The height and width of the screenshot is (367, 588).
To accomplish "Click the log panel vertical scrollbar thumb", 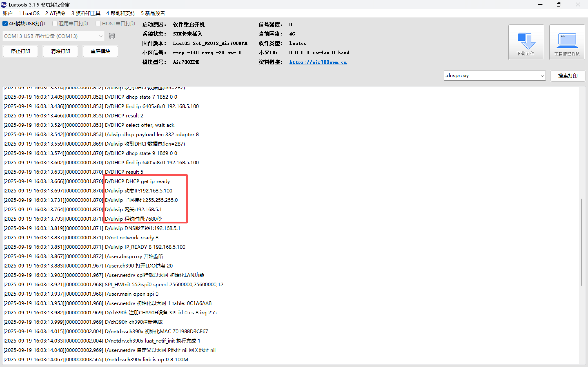I will click(582, 242).
